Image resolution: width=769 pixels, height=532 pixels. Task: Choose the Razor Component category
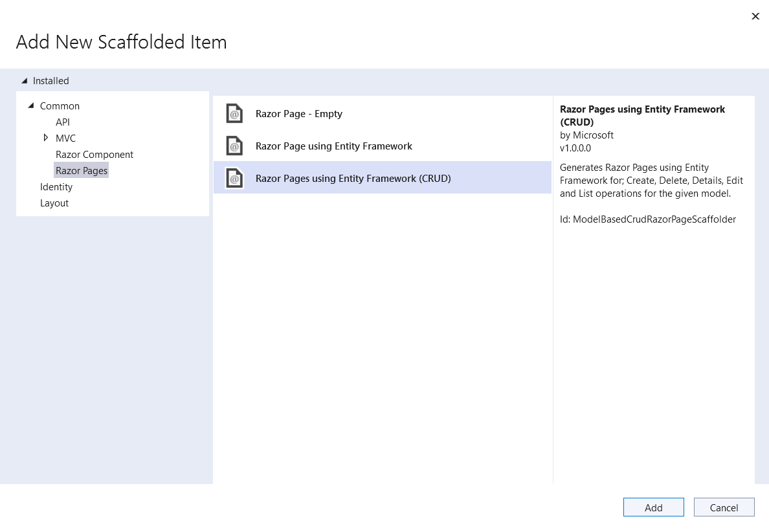[x=95, y=155]
